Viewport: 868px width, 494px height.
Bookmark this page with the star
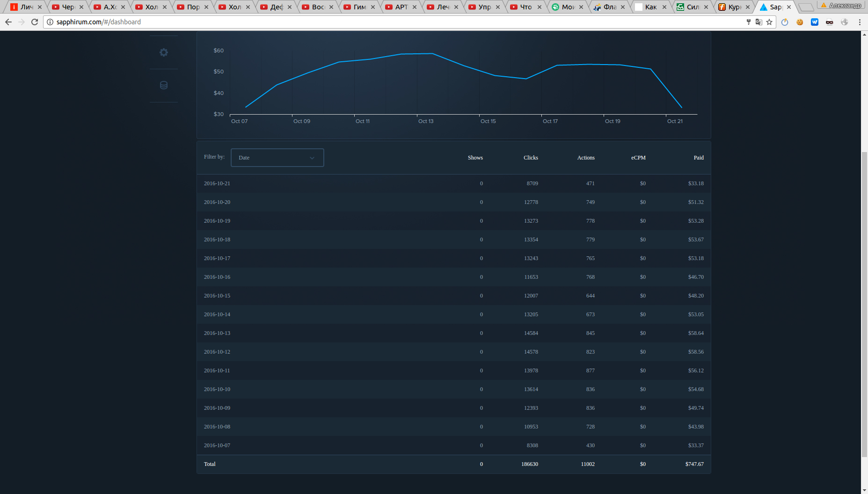pyautogui.click(x=769, y=22)
